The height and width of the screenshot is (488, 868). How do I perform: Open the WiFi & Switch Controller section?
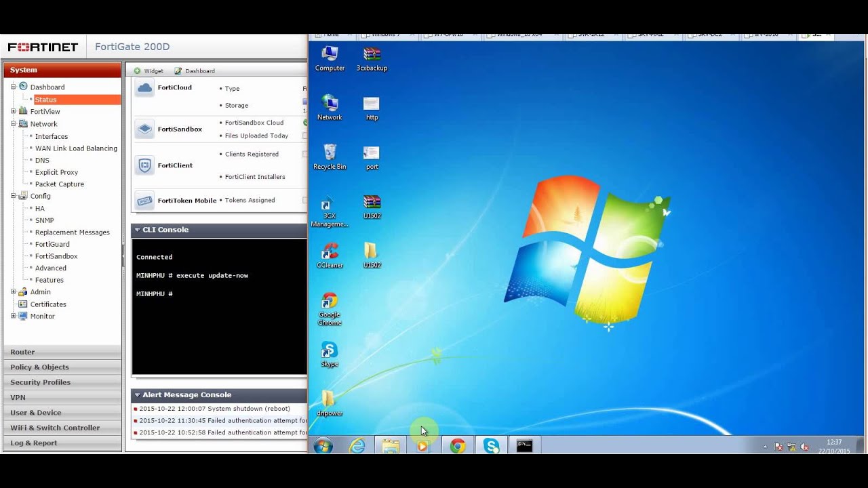[62, 428]
